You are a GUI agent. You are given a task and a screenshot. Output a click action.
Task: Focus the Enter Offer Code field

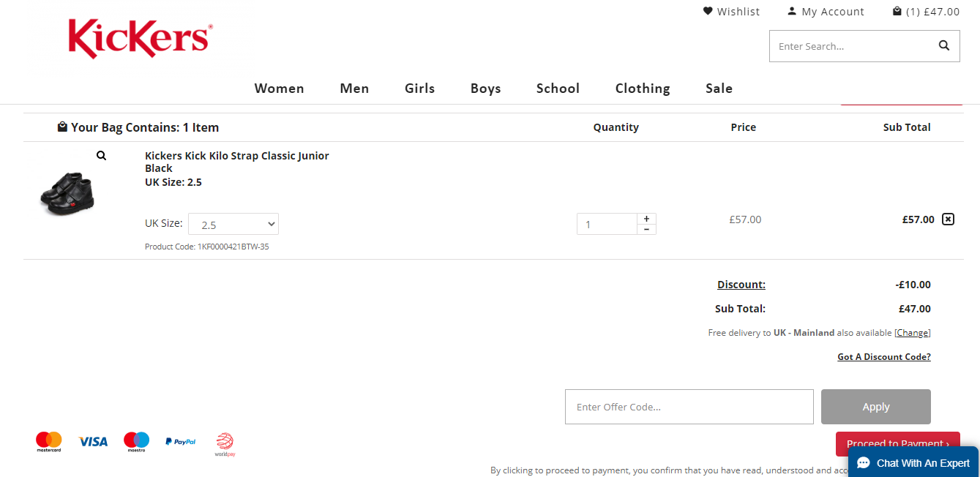pos(689,407)
